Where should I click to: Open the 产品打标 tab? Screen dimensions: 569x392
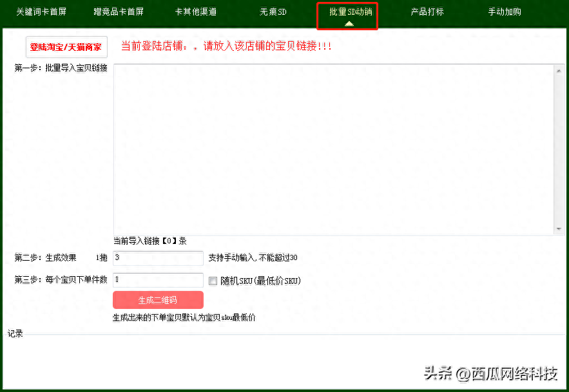[x=427, y=12]
